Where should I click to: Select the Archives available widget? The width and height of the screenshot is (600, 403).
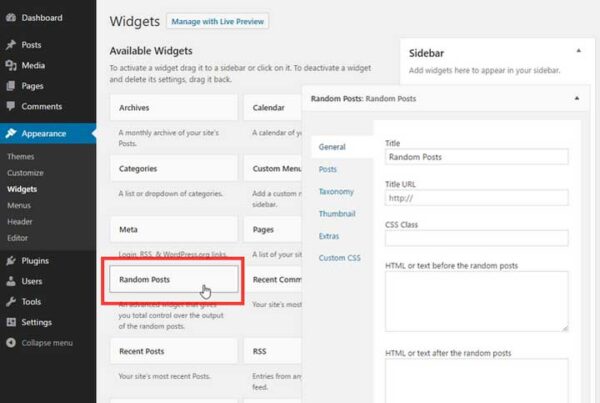tap(174, 108)
